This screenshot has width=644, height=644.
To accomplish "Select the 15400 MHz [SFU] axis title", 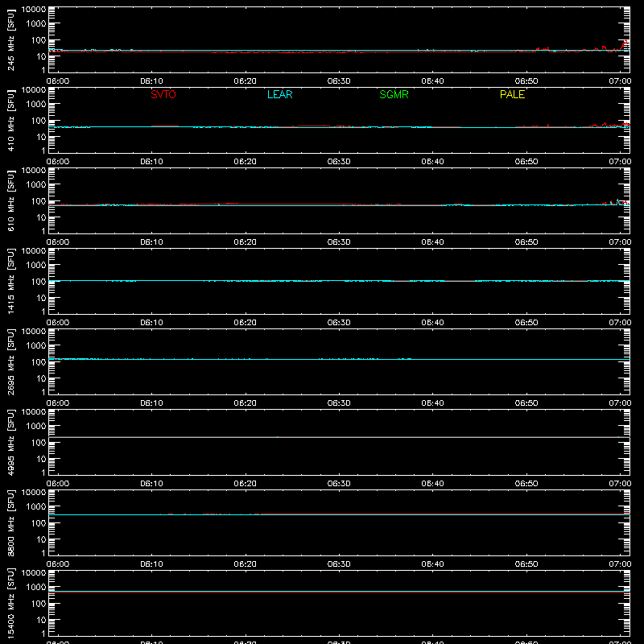I will (10, 603).
